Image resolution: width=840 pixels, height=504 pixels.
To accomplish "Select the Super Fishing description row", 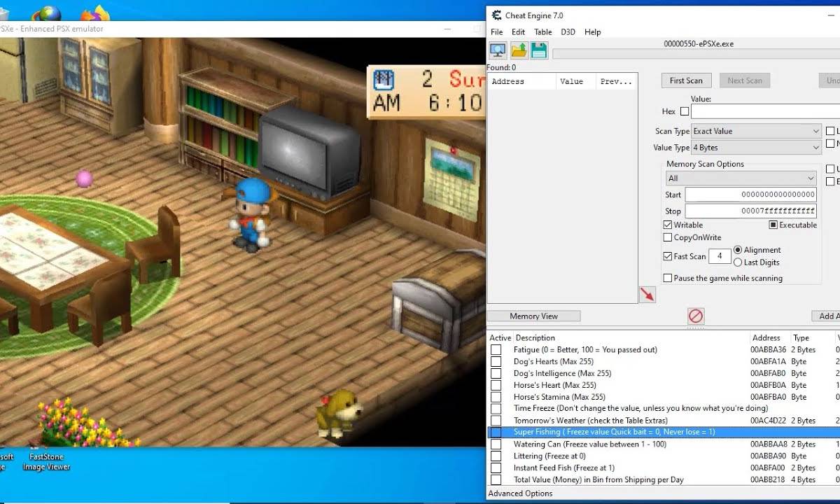I will click(x=664, y=433).
